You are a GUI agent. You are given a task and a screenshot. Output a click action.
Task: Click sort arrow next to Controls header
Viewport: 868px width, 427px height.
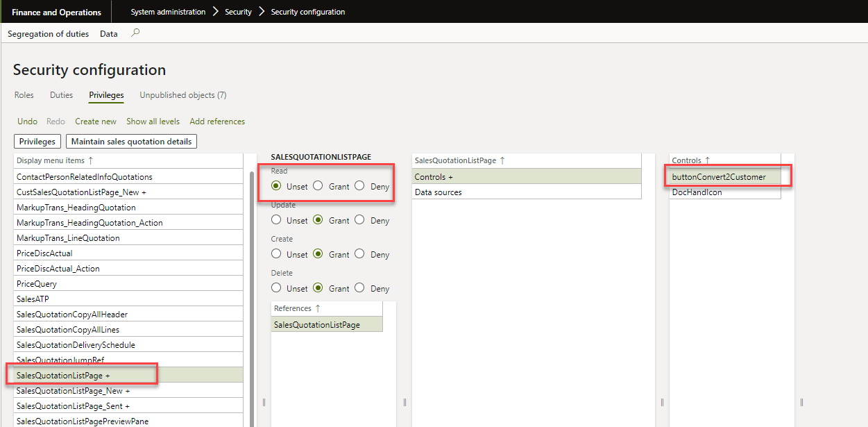pos(707,161)
